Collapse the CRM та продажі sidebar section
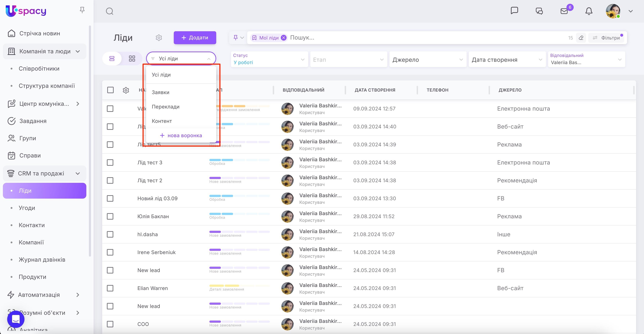 tap(78, 173)
